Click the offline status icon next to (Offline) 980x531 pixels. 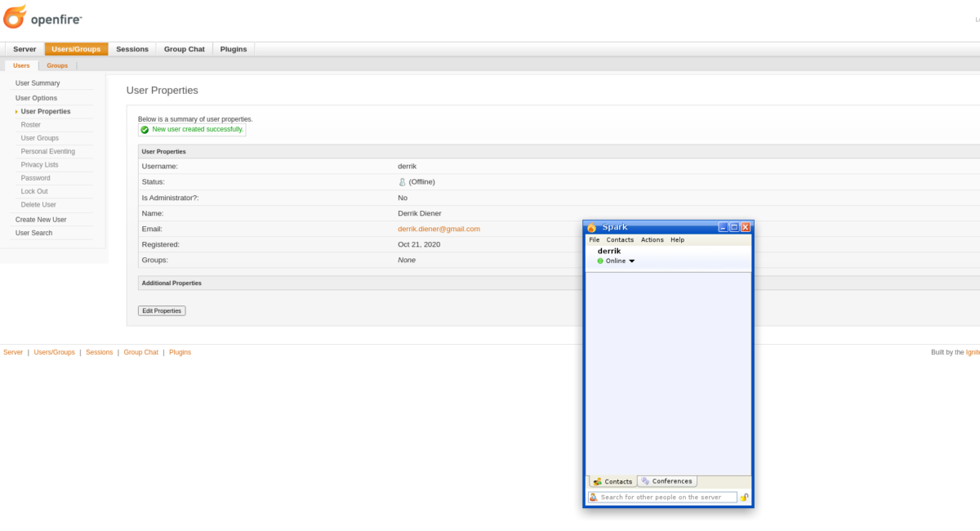[402, 182]
